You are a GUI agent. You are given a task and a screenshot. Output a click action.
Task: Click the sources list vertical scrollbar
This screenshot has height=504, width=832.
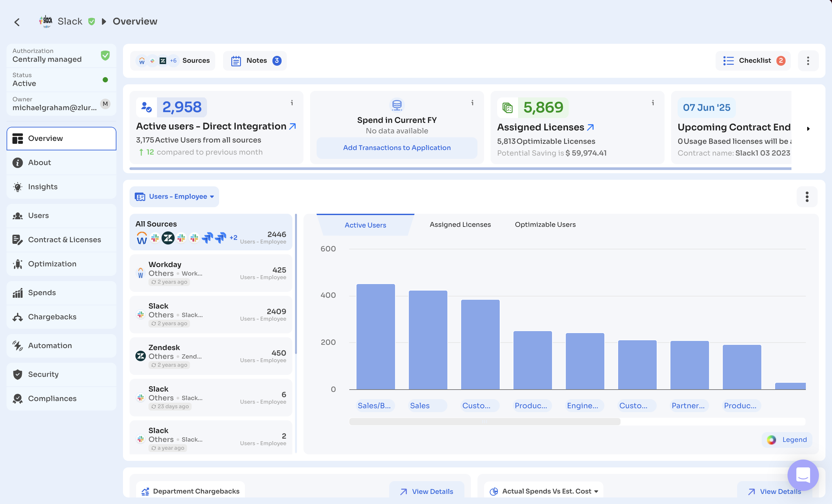coord(296,283)
